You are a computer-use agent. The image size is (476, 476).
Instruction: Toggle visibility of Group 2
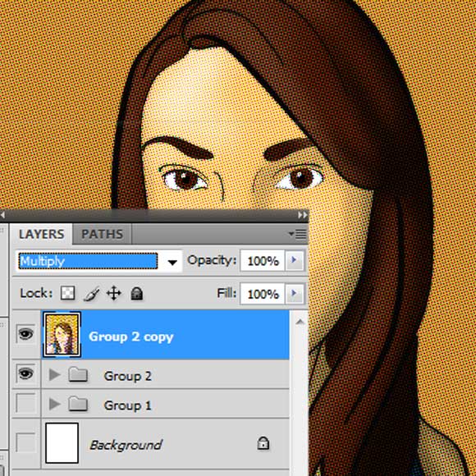pos(25,373)
